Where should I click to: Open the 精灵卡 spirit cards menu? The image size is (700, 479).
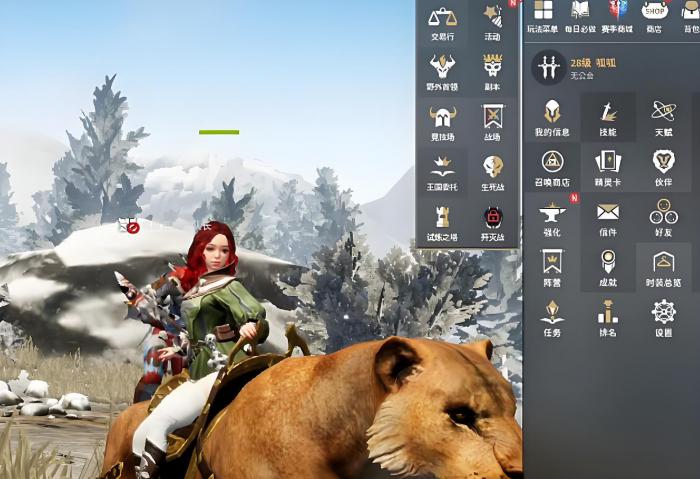[x=608, y=167]
